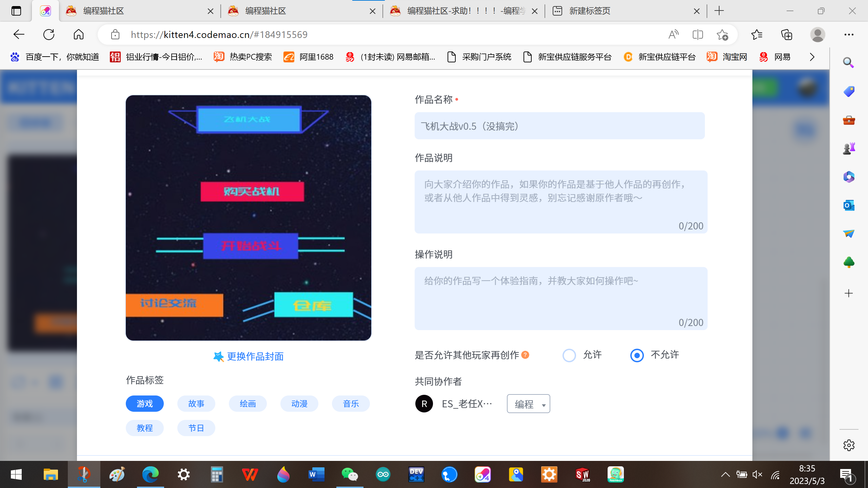Open the tab actions menu icon

click(16, 11)
